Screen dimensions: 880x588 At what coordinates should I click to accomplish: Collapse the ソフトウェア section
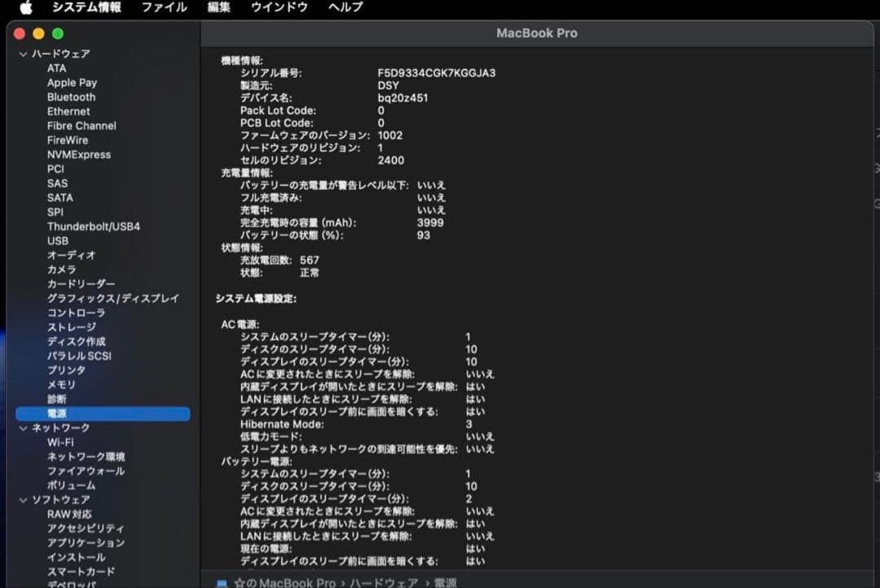(x=22, y=499)
